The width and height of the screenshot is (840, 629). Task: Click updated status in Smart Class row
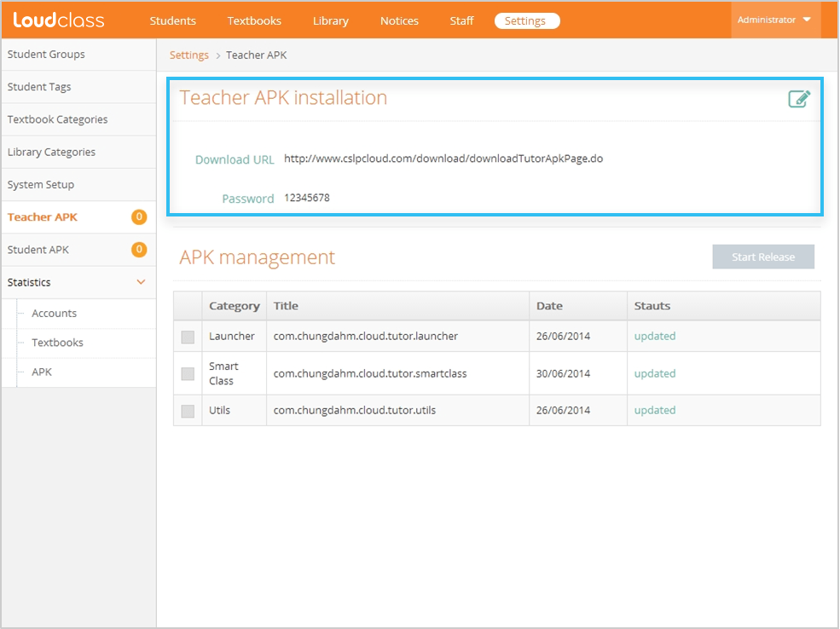pos(655,373)
